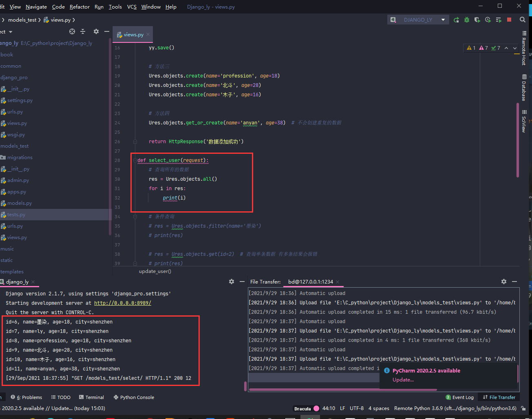Click the update_user() breadcrumb below editor

155,271
